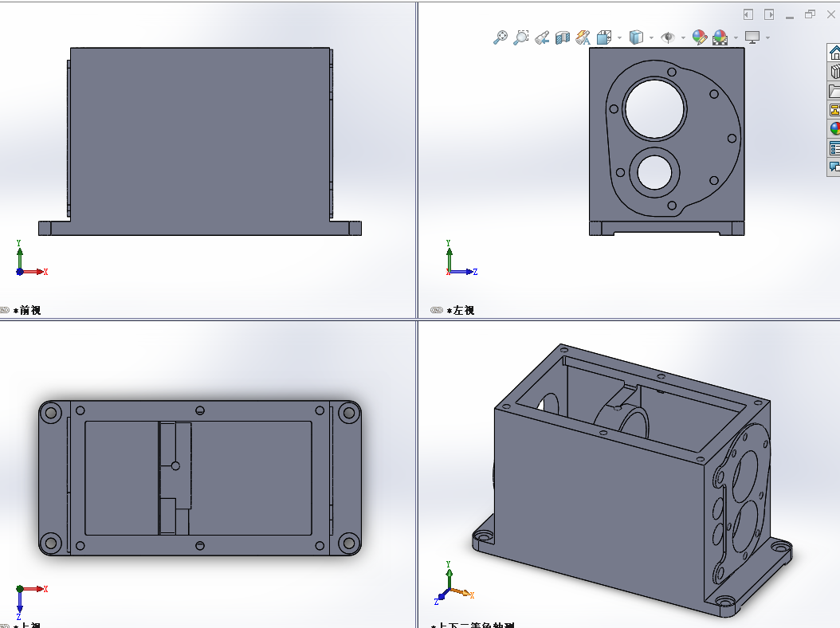Toggle the view link icon beside *前视
The height and width of the screenshot is (628, 840).
point(4,310)
